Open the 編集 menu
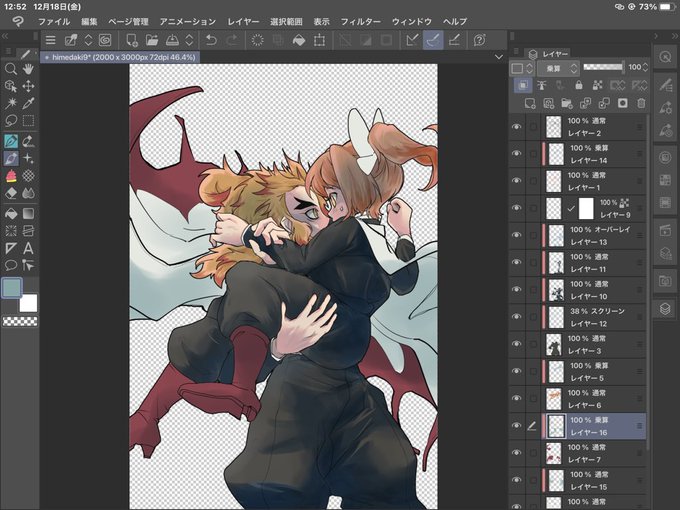This screenshot has height=510, width=680. (x=89, y=22)
